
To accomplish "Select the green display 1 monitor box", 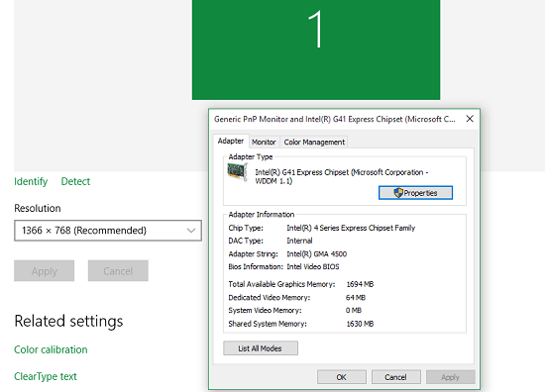I will pos(316,49).
